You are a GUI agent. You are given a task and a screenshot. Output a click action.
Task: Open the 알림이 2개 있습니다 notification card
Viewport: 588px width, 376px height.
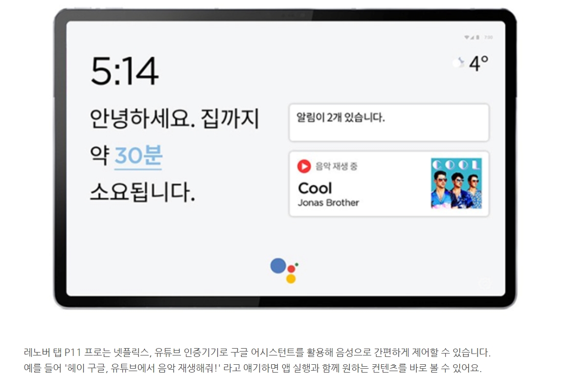(x=389, y=122)
